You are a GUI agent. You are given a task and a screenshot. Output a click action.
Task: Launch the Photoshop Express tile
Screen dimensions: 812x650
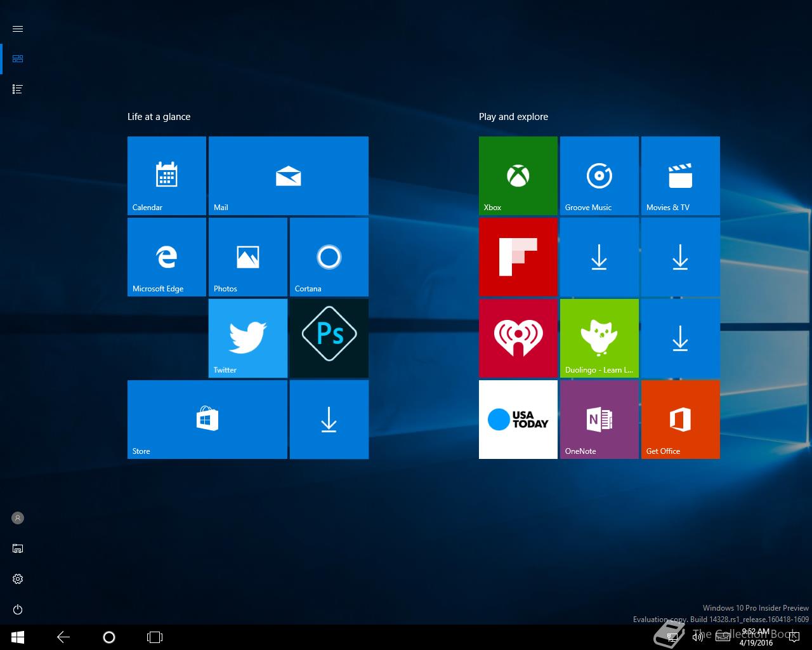tap(329, 338)
